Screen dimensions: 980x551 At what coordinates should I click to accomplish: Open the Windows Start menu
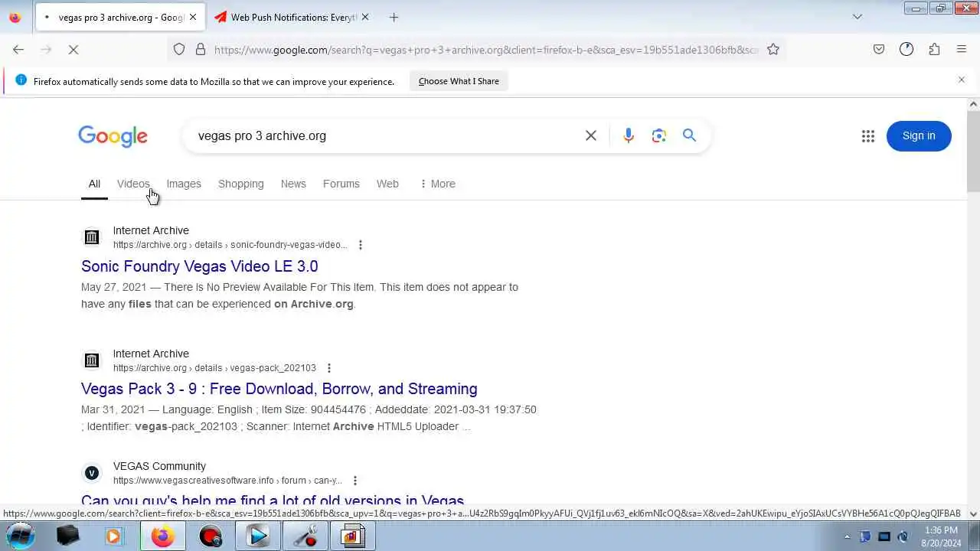click(21, 536)
